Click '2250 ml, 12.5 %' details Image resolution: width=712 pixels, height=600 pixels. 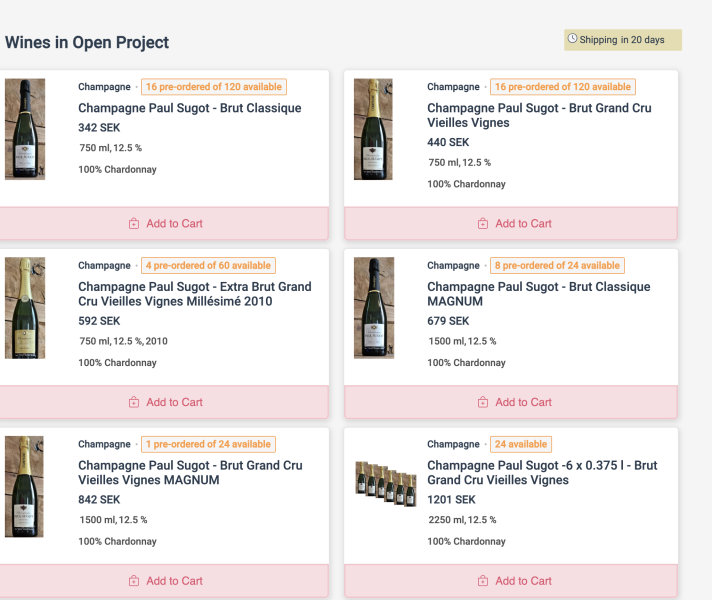[x=462, y=520]
